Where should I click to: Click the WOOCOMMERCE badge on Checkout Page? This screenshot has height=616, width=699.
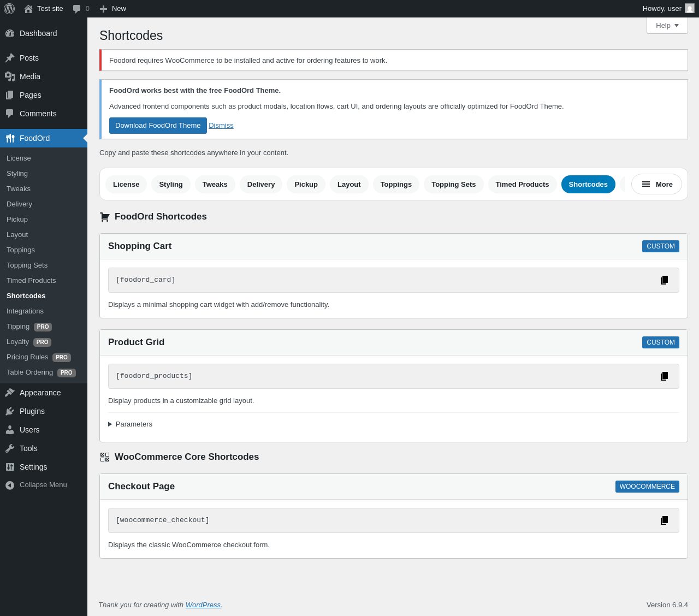pyautogui.click(x=647, y=487)
